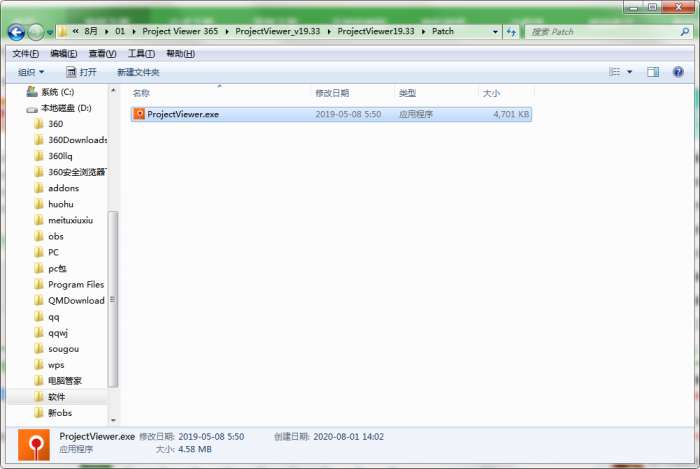Click the blue help icon
This screenshot has width=700, height=469.
[678, 72]
